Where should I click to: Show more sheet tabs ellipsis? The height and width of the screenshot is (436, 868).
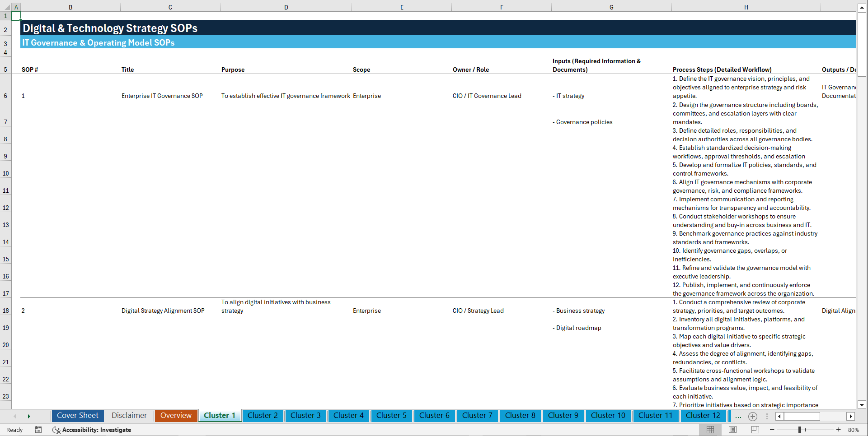coord(738,416)
